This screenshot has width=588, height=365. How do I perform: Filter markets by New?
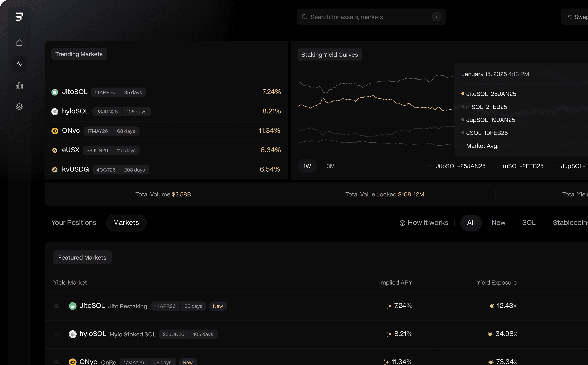(x=498, y=222)
